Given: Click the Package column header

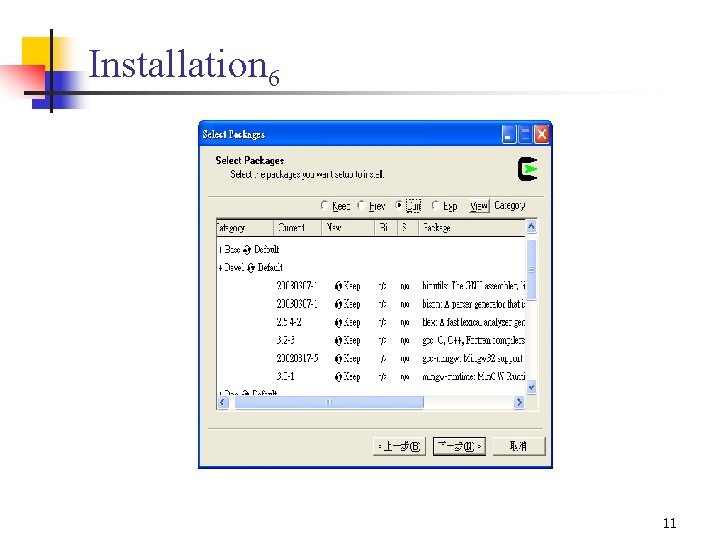Looking at the screenshot, I should coord(472,228).
